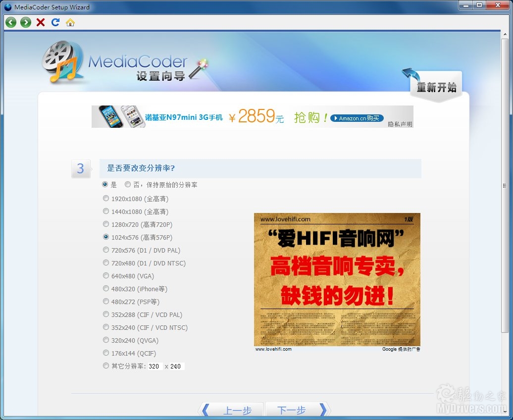Image resolution: width=513 pixels, height=420 pixels.
Task: Choose the 1024x576 (高清576P) resolution
Action: [x=105, y=237]
